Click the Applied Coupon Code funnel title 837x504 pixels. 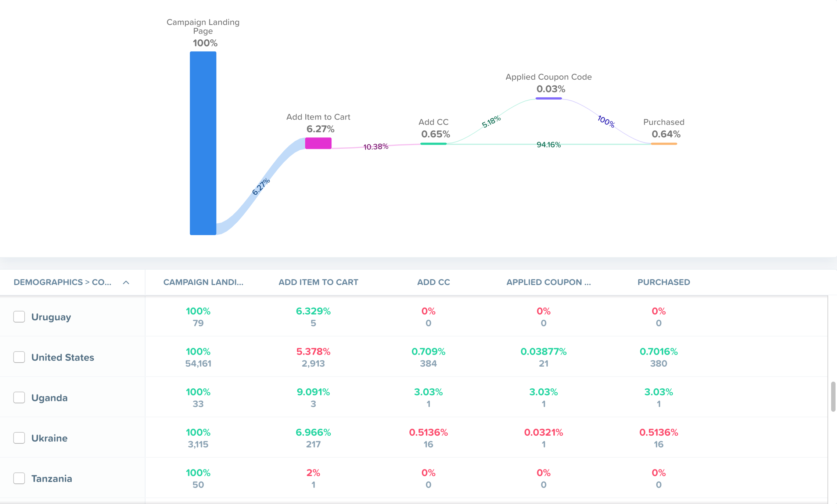pos(549,77)
